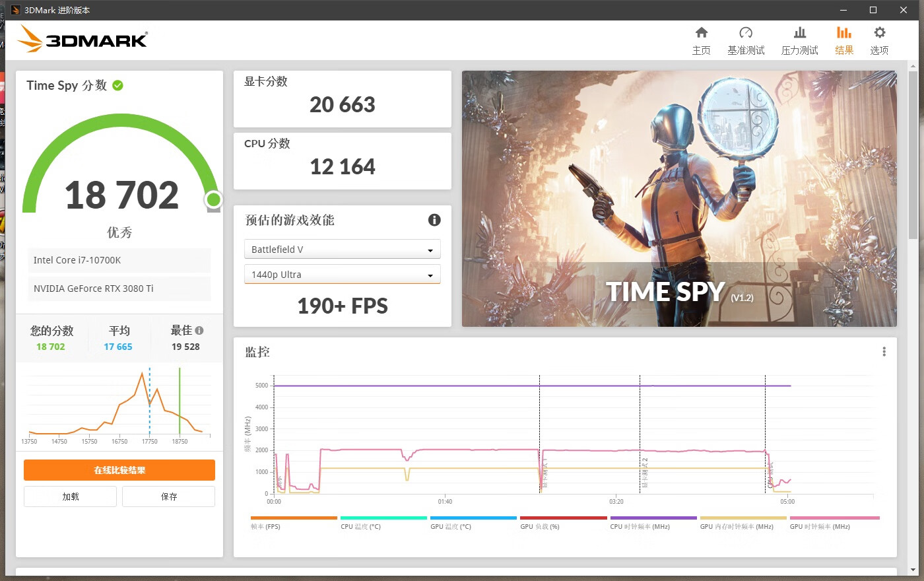The image size is (924, 581).
Task: Click the Intel Core i7-10700K row
Action: pos(119,260)
